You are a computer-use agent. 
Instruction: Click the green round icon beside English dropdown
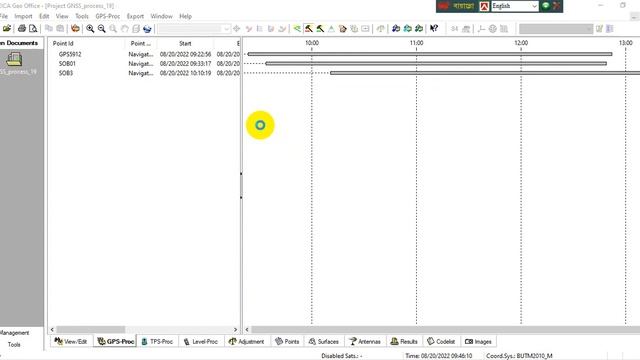click(x=546, y=6)
